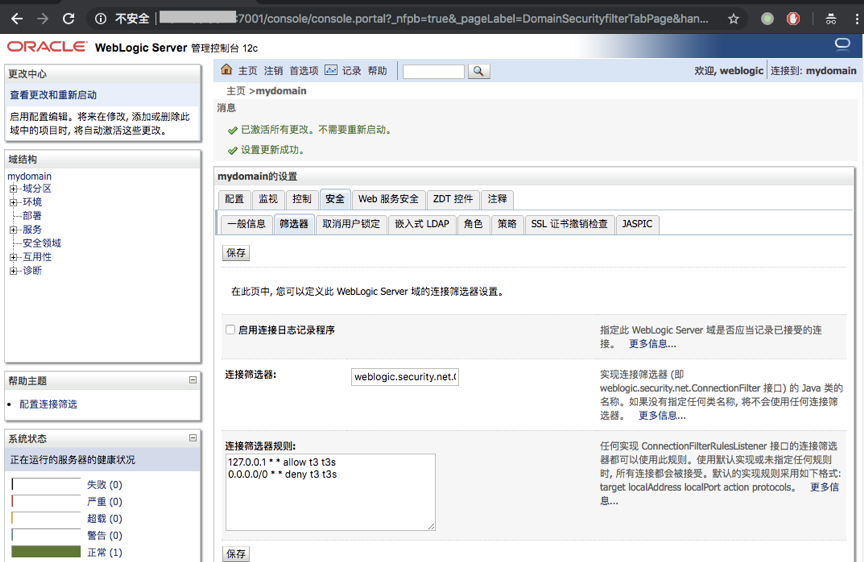Click the lower 保存 button
The image size is (864, 562).
click(236, 554)
